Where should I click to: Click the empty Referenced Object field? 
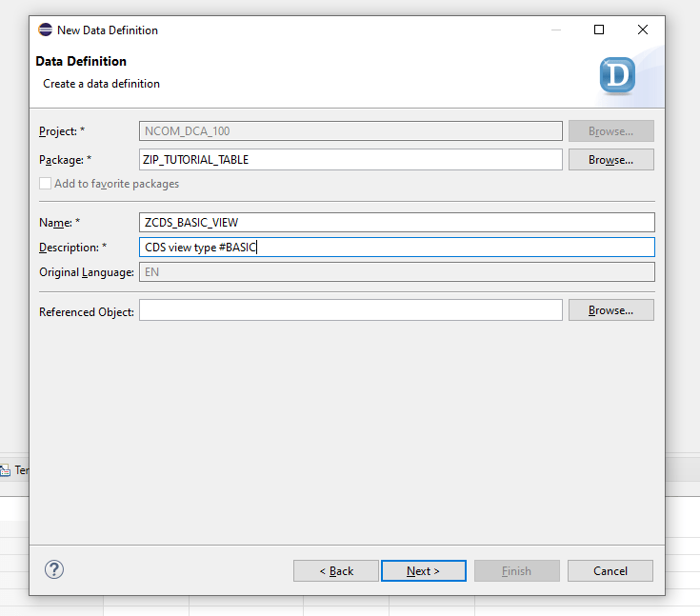coord(350,310)
